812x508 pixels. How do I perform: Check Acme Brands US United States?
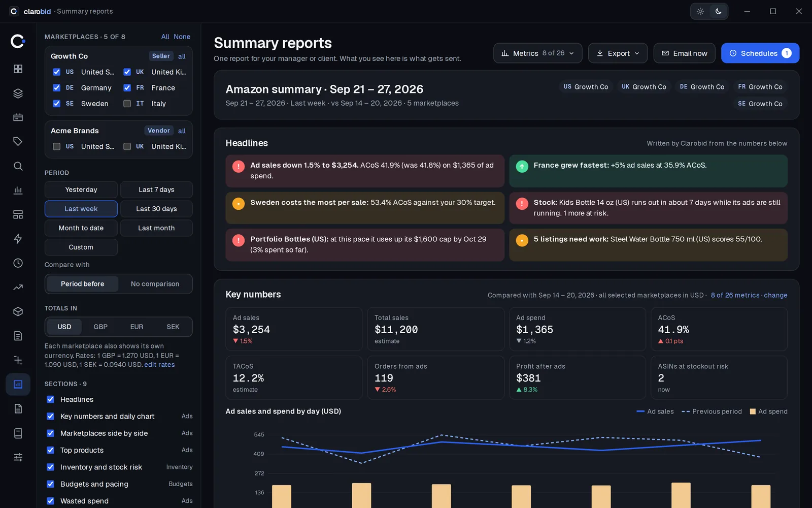point(57,146)
